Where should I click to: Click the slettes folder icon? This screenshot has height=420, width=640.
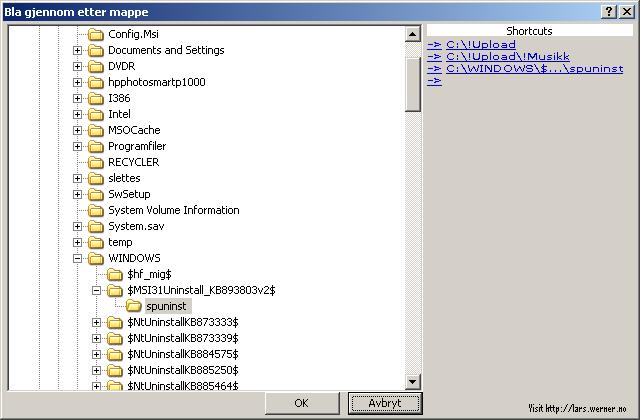tap(96, 178)
